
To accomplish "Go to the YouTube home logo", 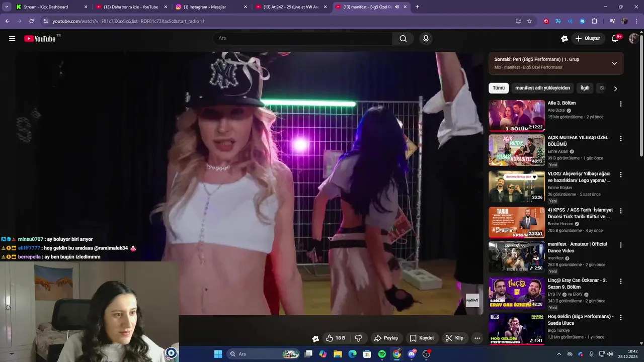I will (x=40, y=39).
